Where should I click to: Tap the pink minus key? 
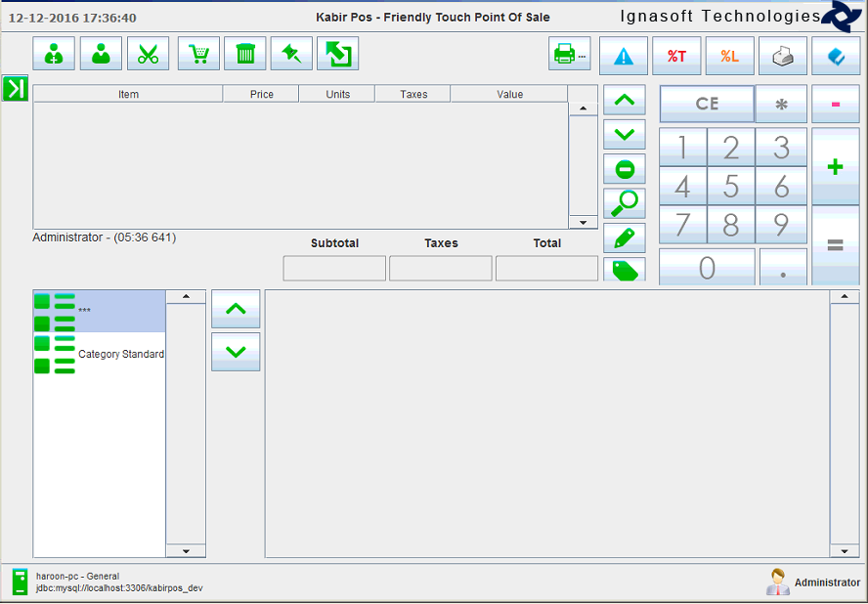[x=836, y=104]
